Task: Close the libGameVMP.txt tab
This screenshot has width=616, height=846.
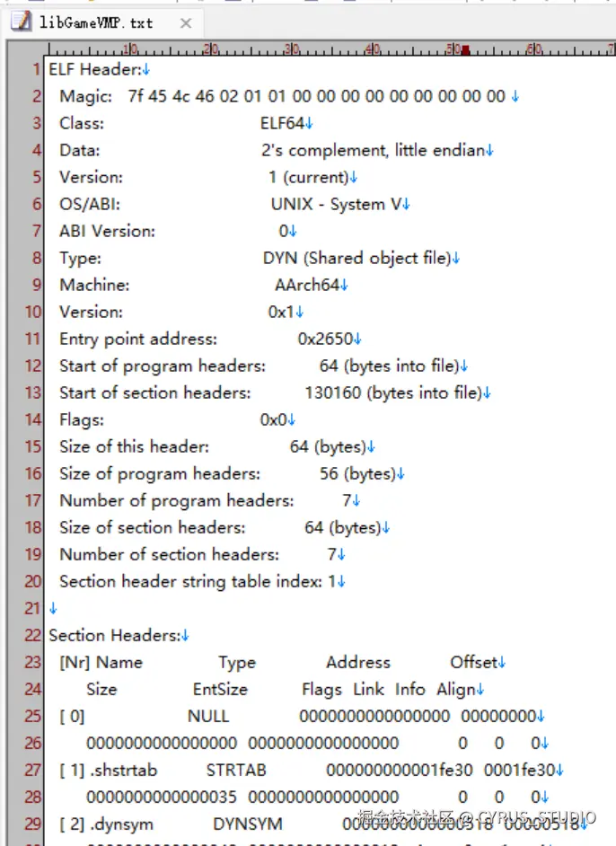Action: (x=186, y=23)
